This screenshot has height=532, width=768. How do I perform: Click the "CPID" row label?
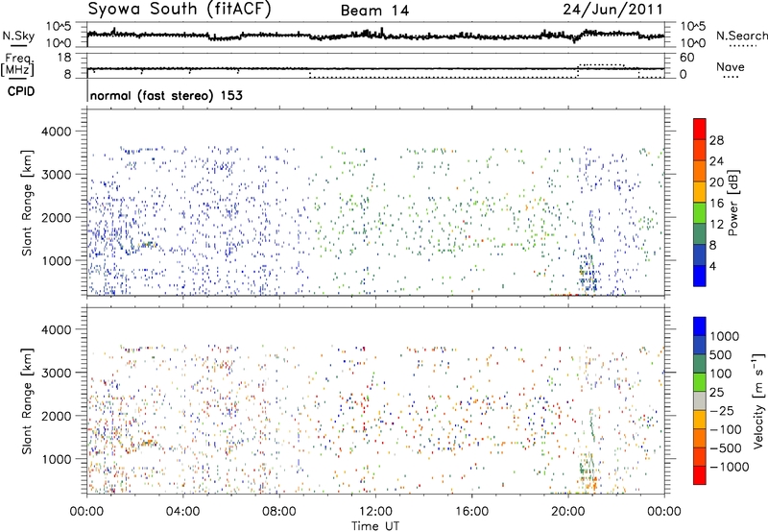coord(21,91)
